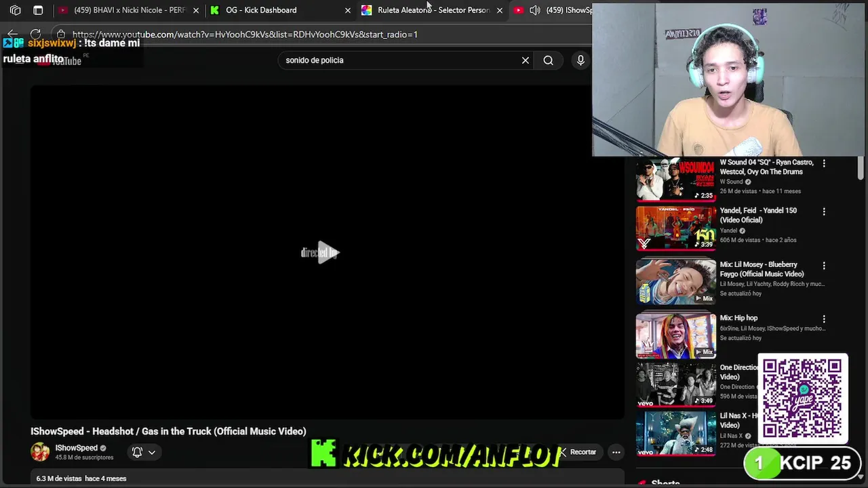Open more actions three-dot menu below video
Screen dimensions: 868x488
(616, 452)
